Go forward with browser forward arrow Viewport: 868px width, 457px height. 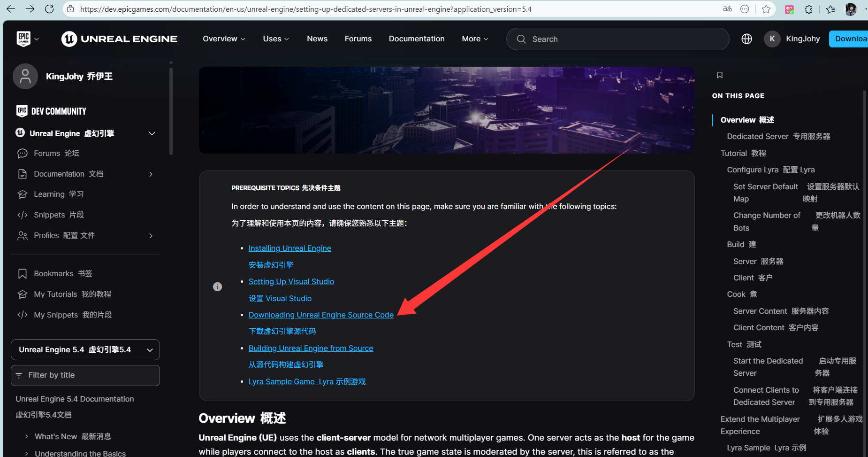point(30,9)
